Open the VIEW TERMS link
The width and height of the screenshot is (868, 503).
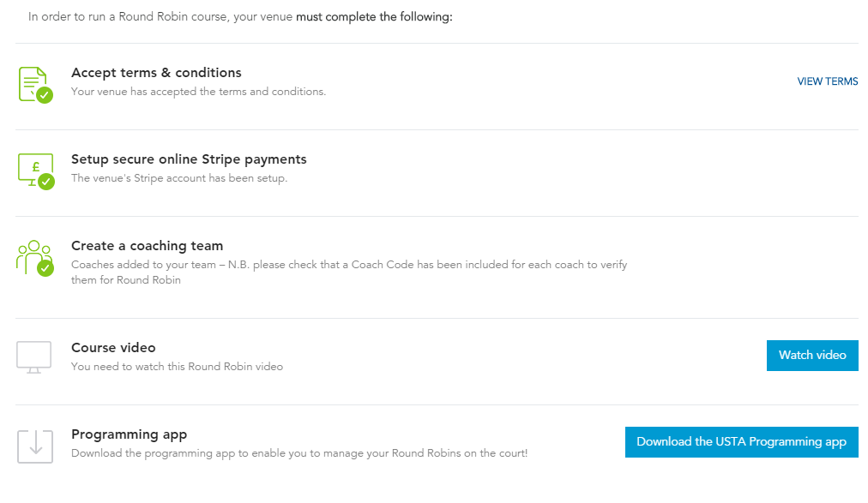[828, 81]
